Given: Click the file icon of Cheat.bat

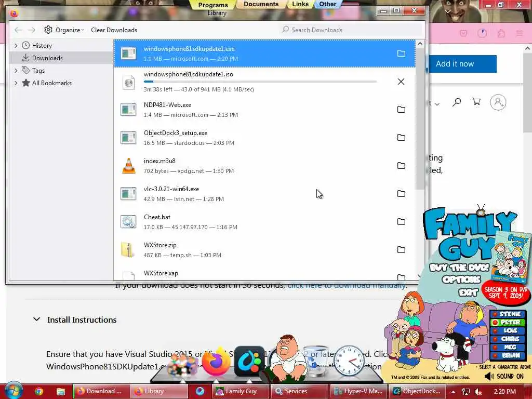Looking at the screenshot, I should tap(129, 222).
